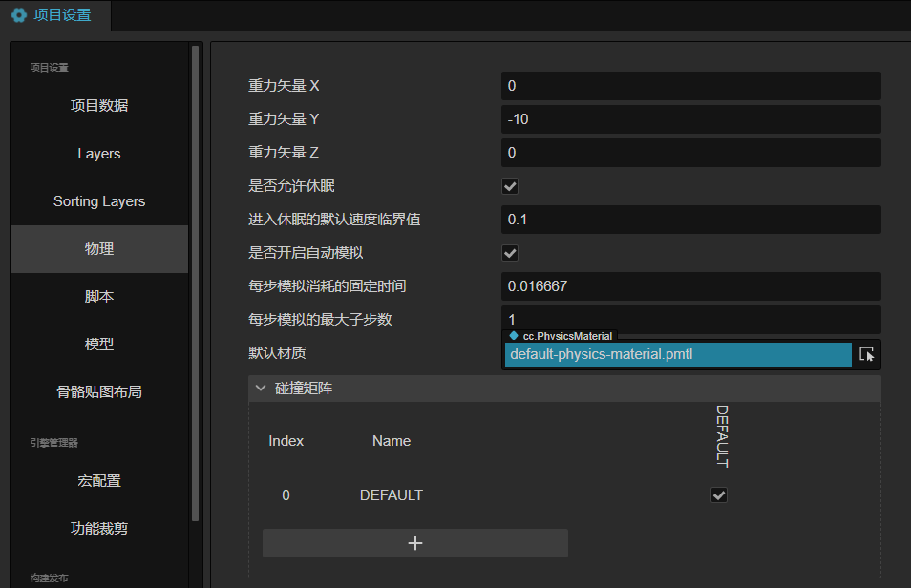Open the Layers settings page

tap(99, 153)
